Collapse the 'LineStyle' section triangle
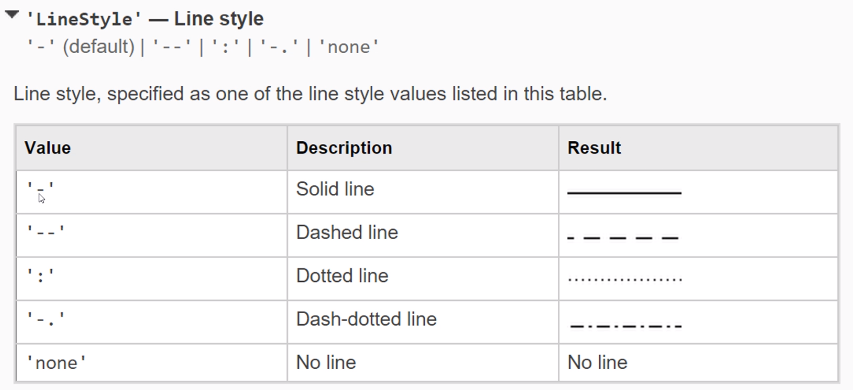 point(11,15)
